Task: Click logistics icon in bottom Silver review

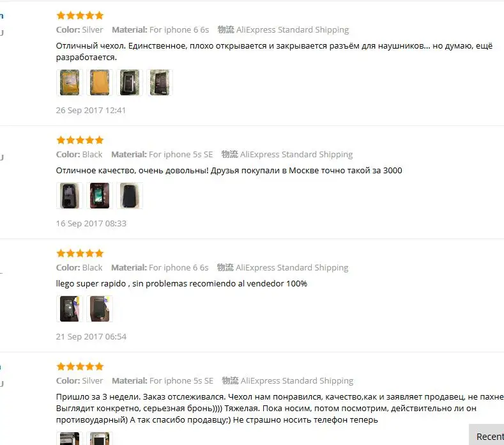Action: 230,380
